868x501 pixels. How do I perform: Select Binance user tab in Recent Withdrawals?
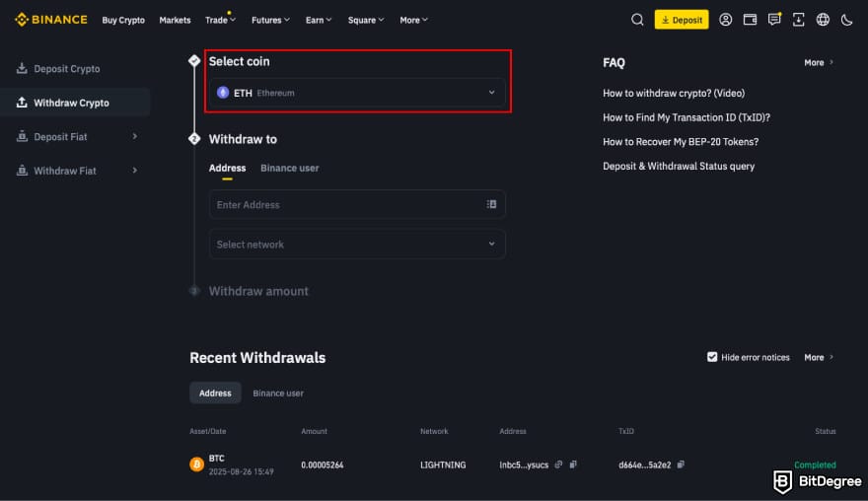(x=278, y=394)
